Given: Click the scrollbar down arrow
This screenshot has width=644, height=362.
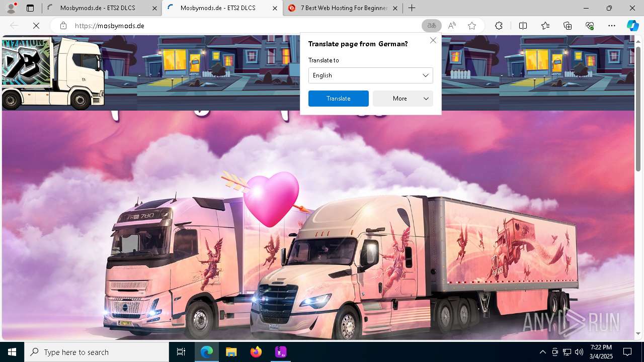Looking at the screenshot, I should click(x=638, y=333).
